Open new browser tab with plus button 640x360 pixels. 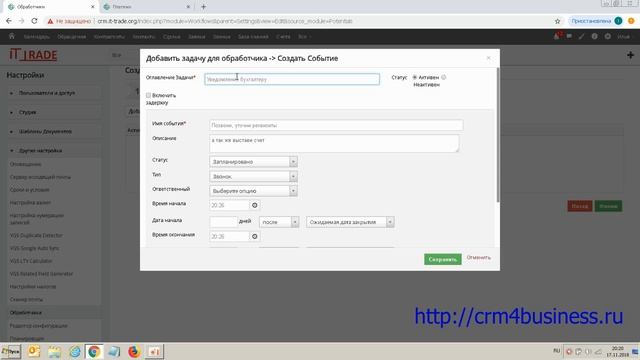(x=203, y=7)
